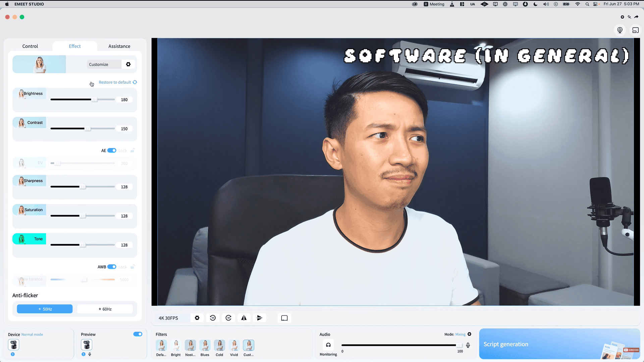This screenshot has height=362, width=644.
Task: Switch to the Assistance tab
Action: click(119, 46)
